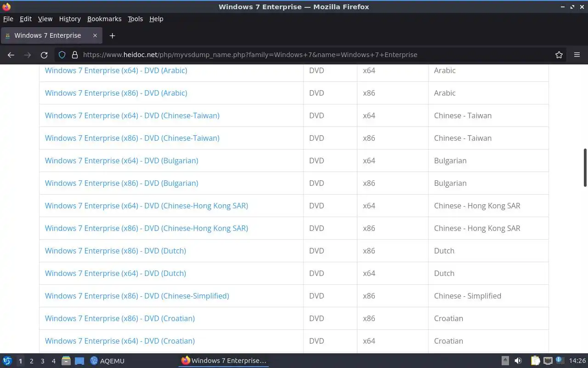Screen dimensions: 588x368
Task: Open the File menu
Action: click(8, 19)
